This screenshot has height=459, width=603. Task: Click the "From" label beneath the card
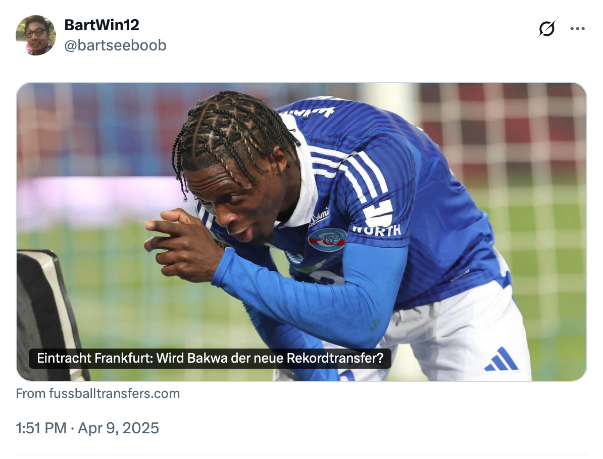coord(31,394)
